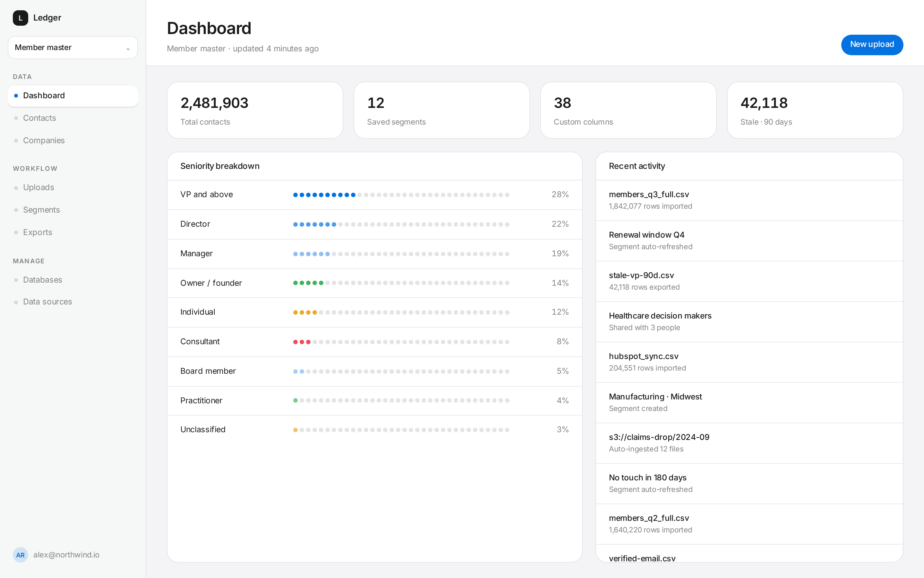Click the Director progress dot bar
This screenshot has width=924, height=578.
point(401,224)
